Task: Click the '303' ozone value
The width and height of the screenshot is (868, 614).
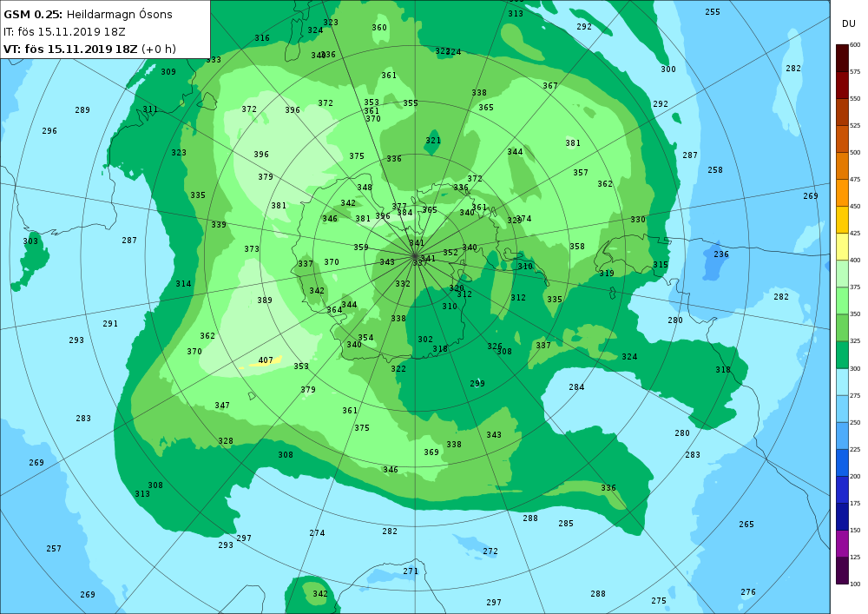Action: click(x=30, y=241)
